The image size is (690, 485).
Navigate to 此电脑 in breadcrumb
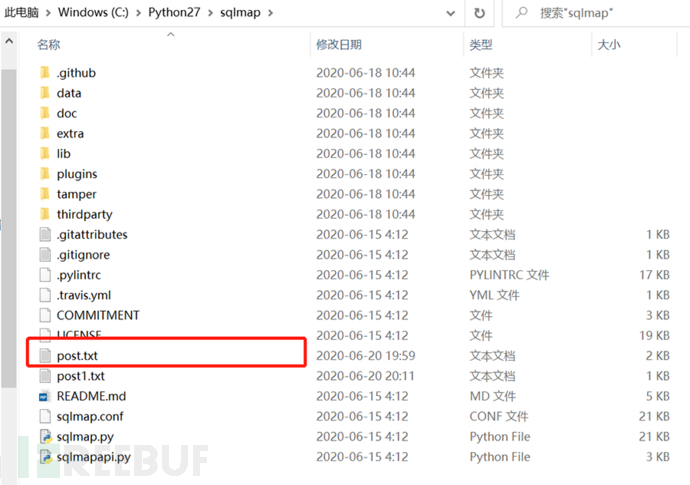(x=22, y=12)
